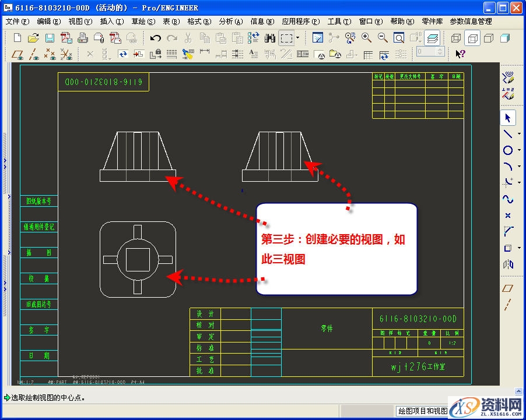Viewport: 526px width, 420px height.
Task: Click the top-view drawing with square hole
Action: pyautogui.click(x=138, y=259)
